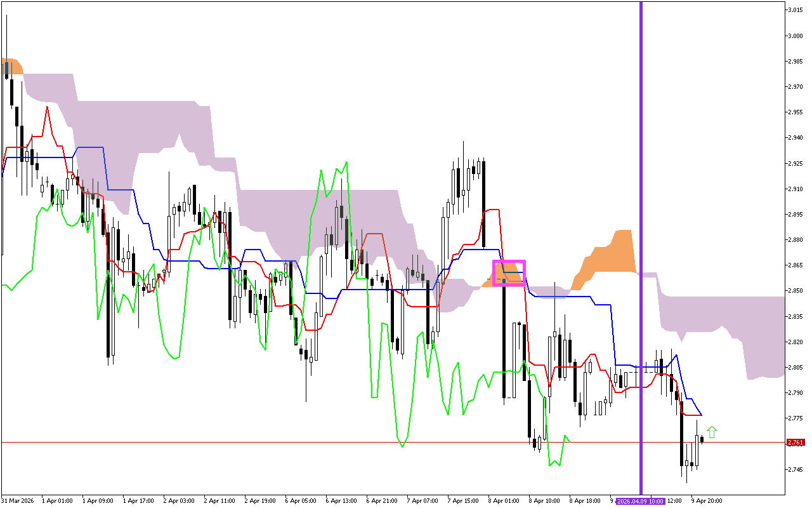This screenshot has height=508, width=812.
Task: Click the 2.850 price axis label
Action: click(x=795, y=291)
